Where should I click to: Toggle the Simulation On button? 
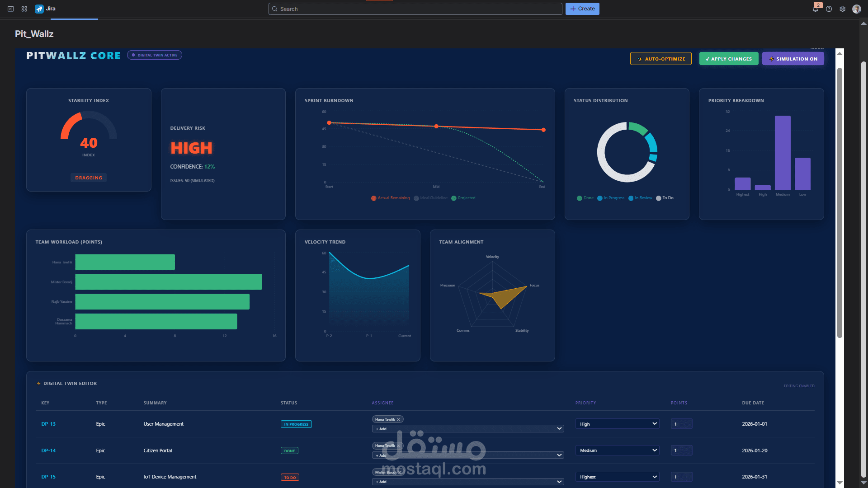click(793, 59)
